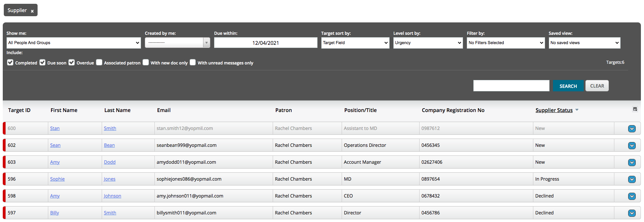This screenshot has width=644, height=222.
Task: Click email amydodd011@yopmail.com
Action: 186,162
